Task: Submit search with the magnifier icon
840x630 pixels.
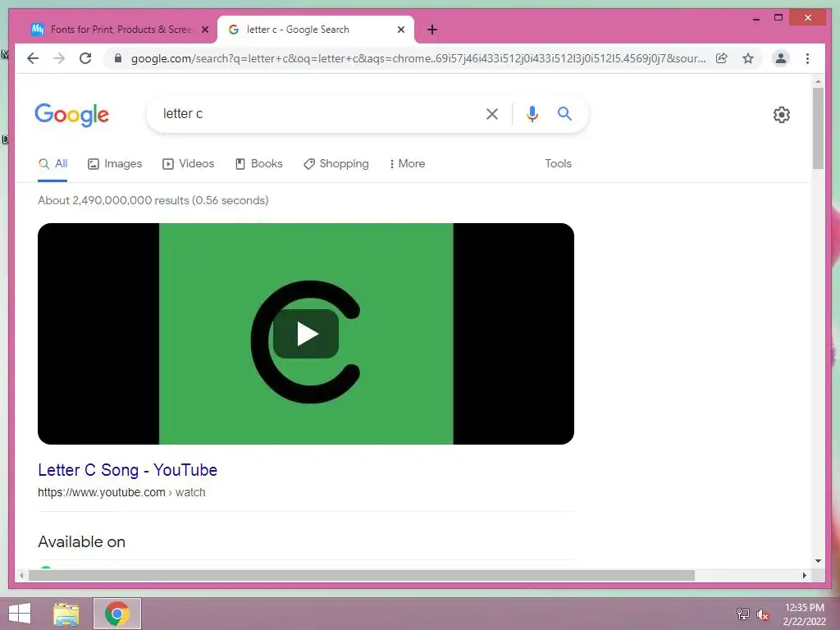Action: click(564, 113)
